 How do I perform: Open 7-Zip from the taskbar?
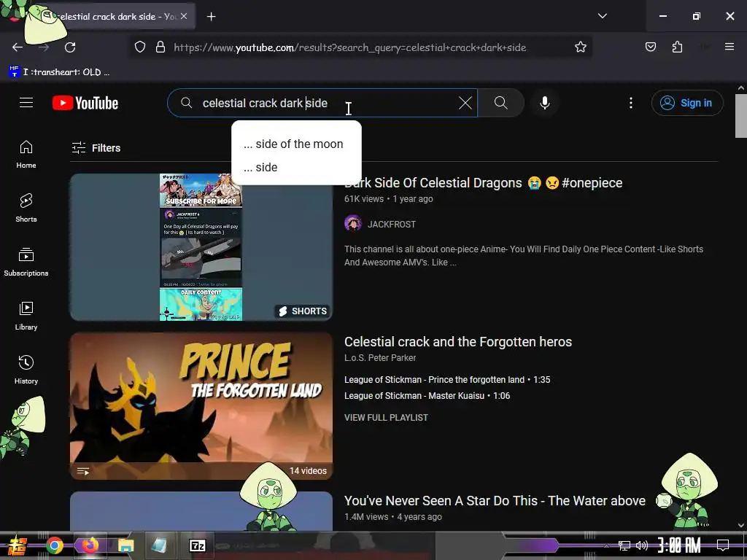pos(197,545)
